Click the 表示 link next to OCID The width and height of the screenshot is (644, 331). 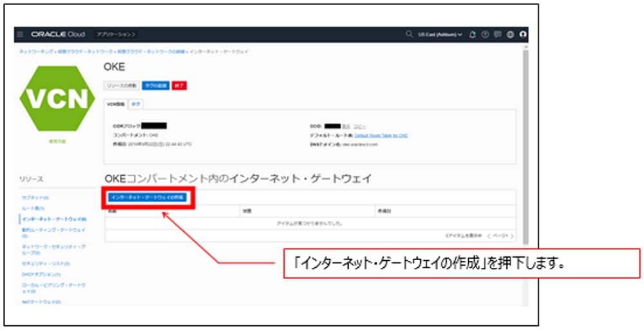coord(346,126)
